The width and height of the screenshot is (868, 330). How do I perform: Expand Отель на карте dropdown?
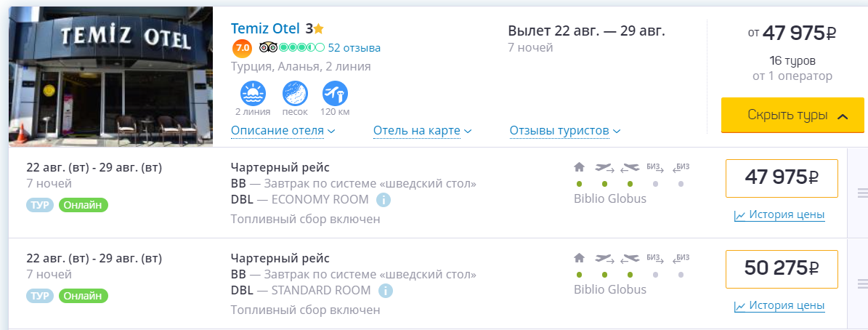point(422,131)
